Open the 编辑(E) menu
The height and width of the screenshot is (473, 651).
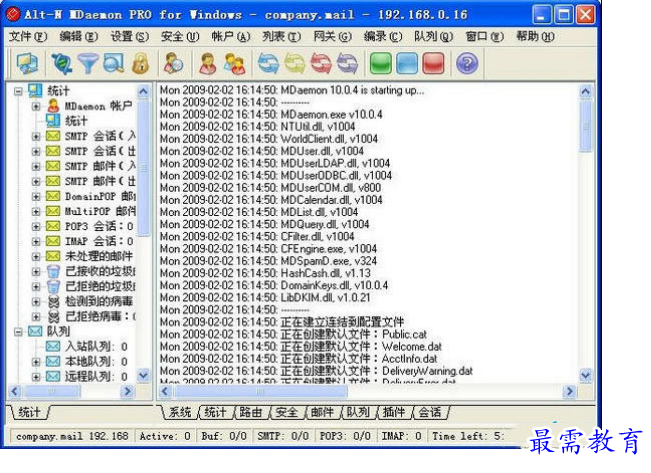[78, 37]
